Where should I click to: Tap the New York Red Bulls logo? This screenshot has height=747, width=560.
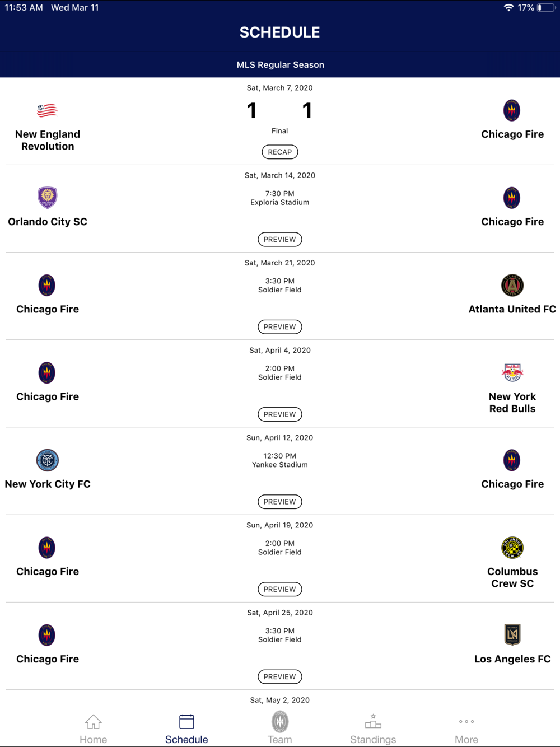click(x=512, y=372)
